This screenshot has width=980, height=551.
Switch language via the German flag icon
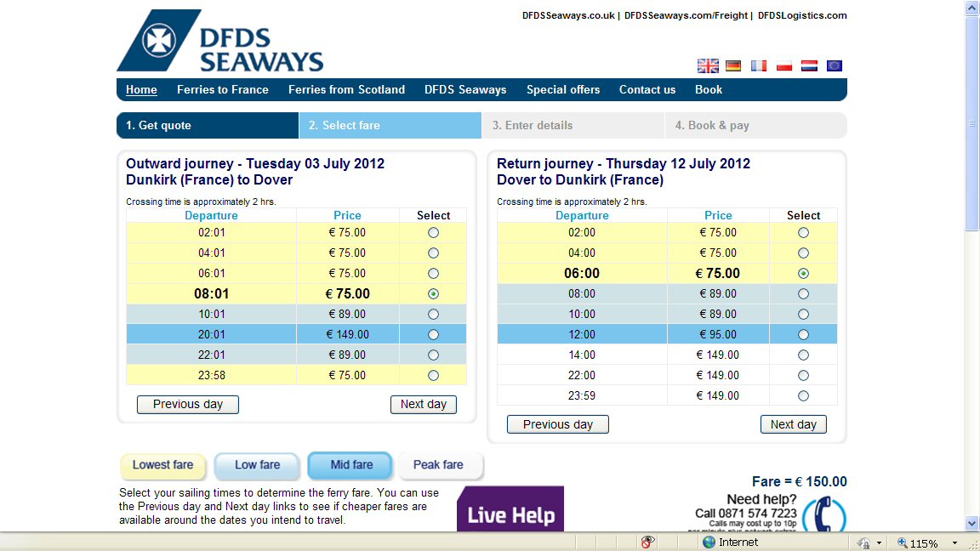coord(733,65)
